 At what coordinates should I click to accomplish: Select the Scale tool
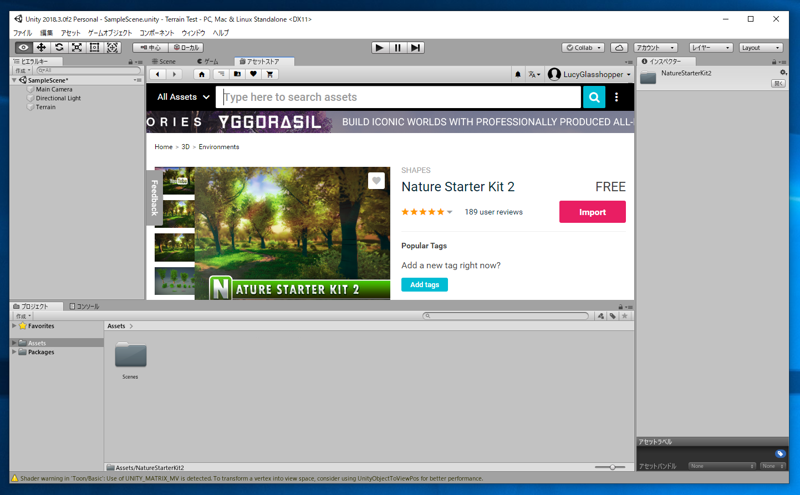[77, 47]
